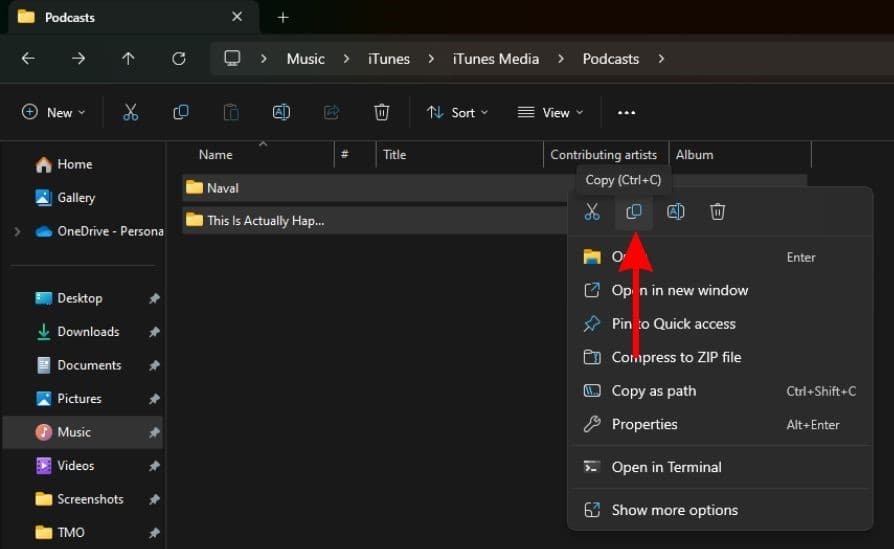This screenshot has width=894, height=549.
Task: Go up one folder level with the Up arrow
Action: 128,58
